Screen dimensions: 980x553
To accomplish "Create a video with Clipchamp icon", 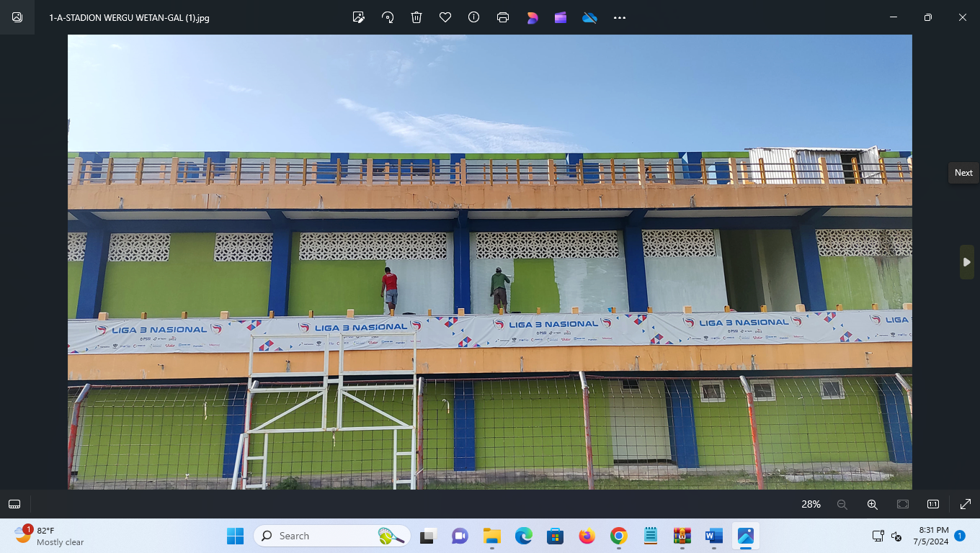I will pos(561,17).
